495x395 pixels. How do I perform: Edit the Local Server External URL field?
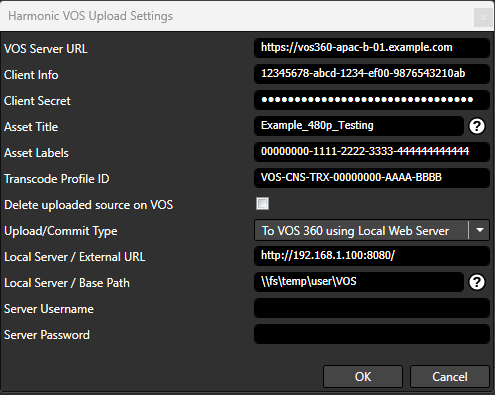(372, 256)
